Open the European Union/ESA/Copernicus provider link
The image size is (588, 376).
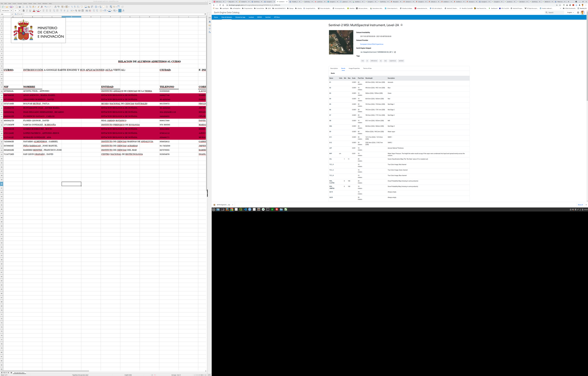pyautogui.click(x=372, y=44)
